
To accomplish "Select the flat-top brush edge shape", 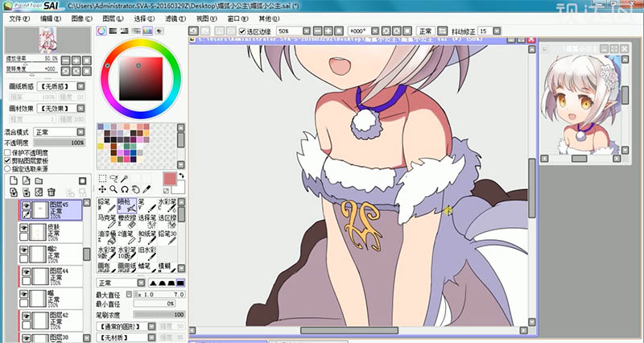I will [180, 283].
